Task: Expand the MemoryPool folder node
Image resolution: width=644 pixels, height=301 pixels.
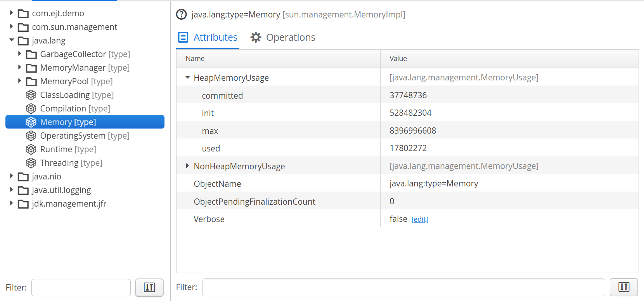Action: (19, 81)
